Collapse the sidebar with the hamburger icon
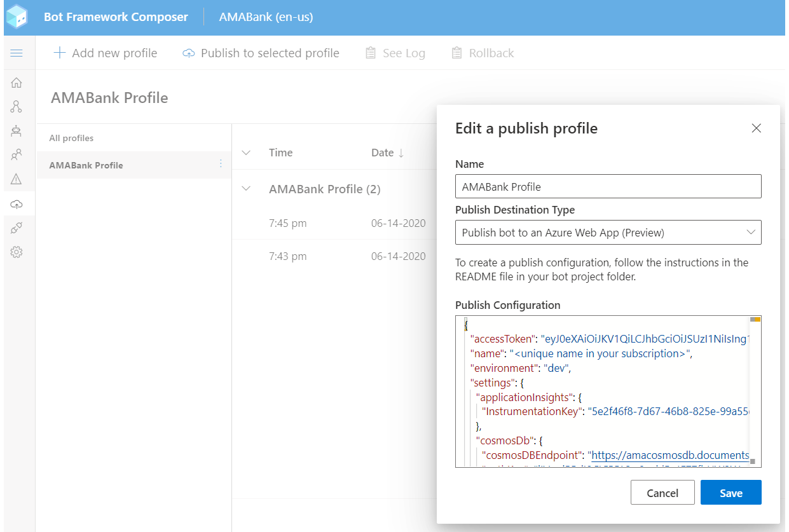Viewport: 789px width, 532px height. point(17,53)
